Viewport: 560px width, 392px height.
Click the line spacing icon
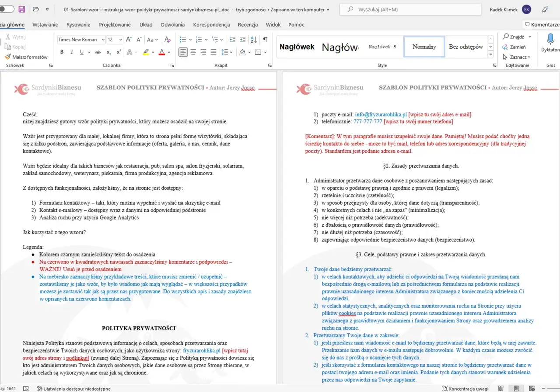click(225, 52)
